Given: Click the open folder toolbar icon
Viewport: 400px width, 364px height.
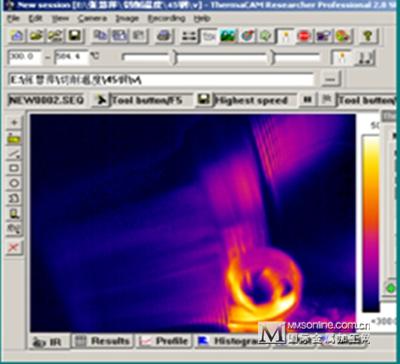Looking at the screenshot, I should click(36, 36).
